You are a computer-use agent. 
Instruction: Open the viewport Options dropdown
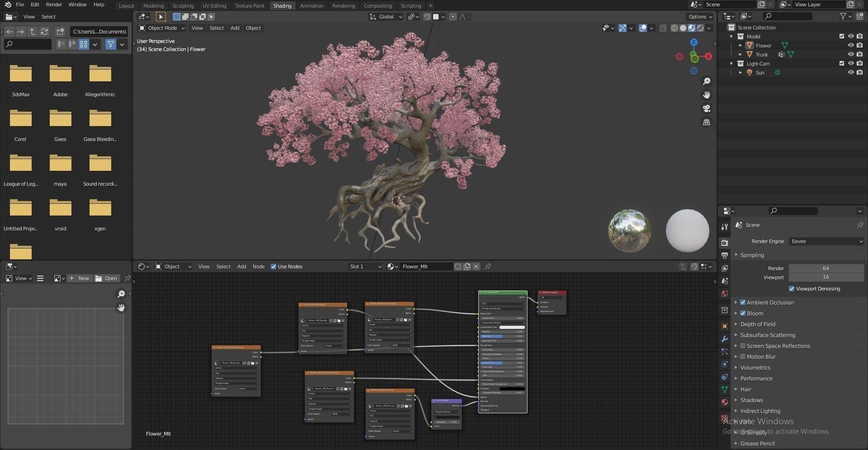(700, 17)
